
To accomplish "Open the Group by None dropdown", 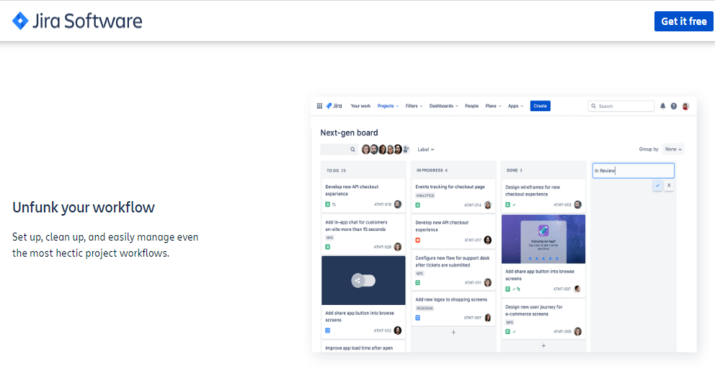I will pos(673,149).
